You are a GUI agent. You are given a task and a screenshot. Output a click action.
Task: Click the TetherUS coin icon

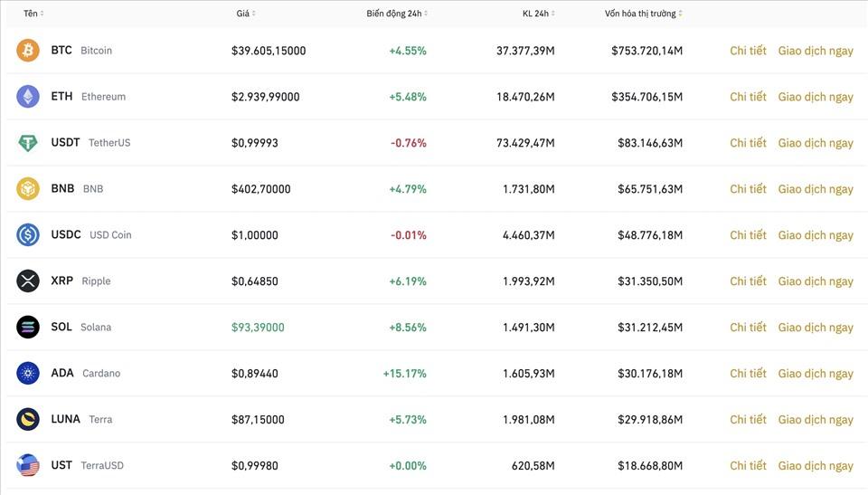coord(28,143)
